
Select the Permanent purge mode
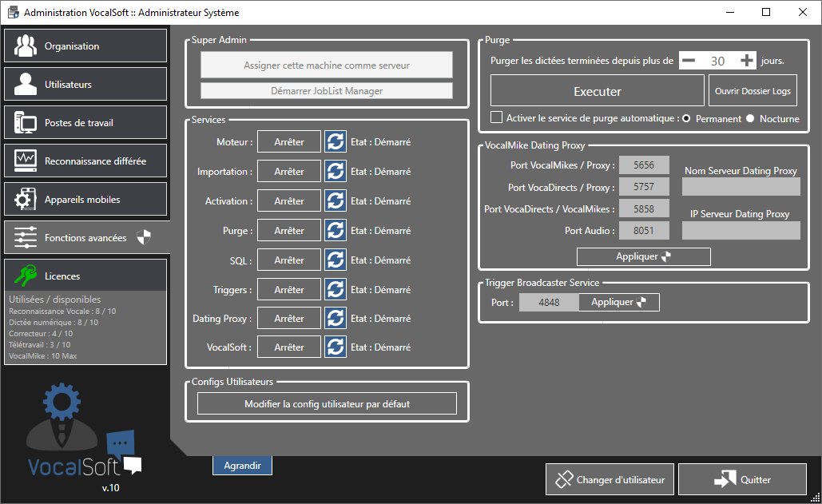686,118
